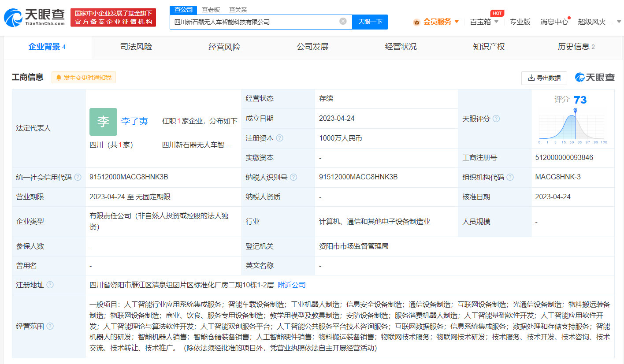Click the help icon beside 天眼评分

point(496,119)
